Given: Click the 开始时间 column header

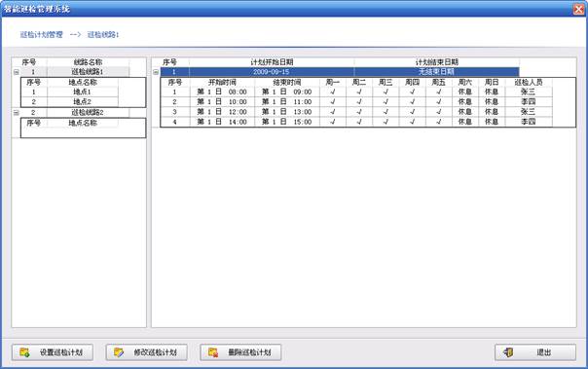Looking at the screenshot, I should tap(222, 82).
